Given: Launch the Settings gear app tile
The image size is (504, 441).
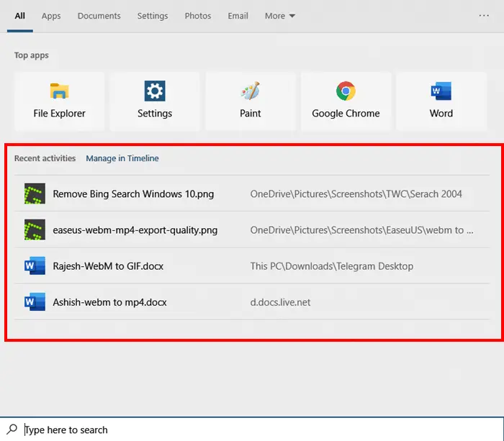Looking at the screenshot, I should pyautogui.click(x=155, y=101).
